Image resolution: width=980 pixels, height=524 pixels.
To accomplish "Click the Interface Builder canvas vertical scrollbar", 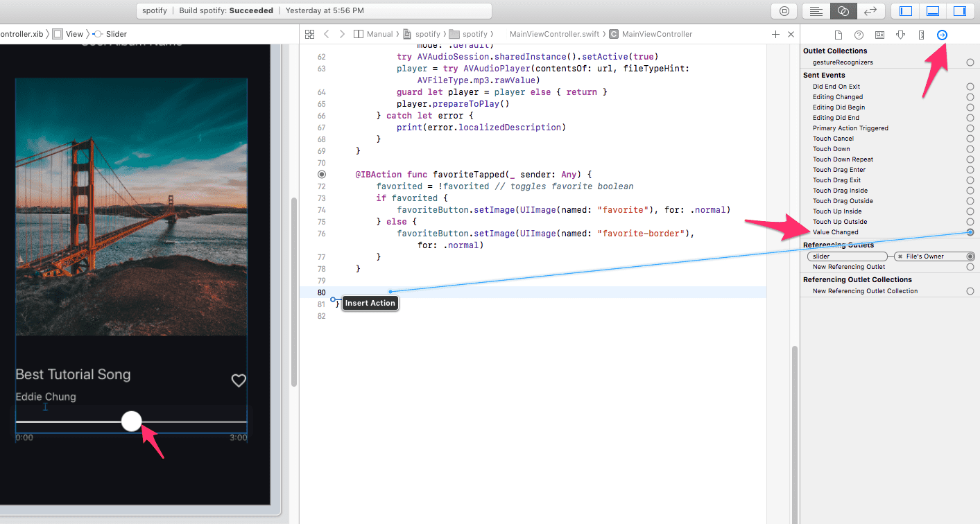I will (x=294, y=291).
